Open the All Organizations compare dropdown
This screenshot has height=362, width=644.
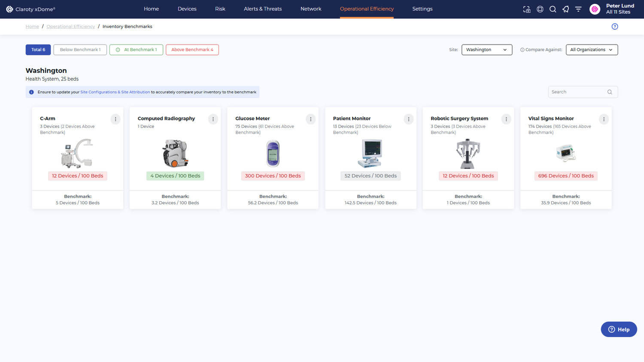click(592, 50)
